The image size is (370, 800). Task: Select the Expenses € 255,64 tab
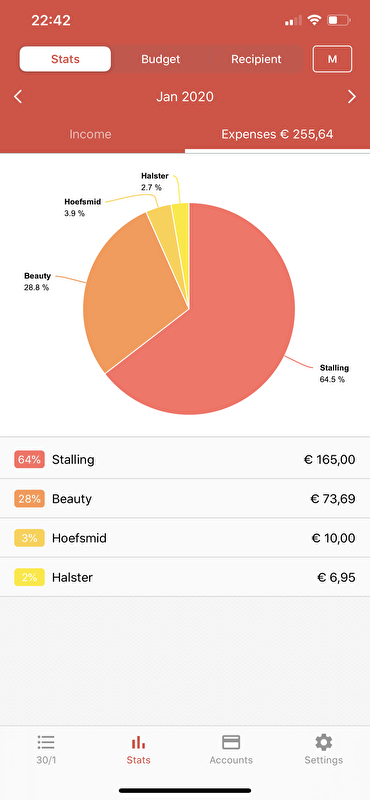pos(277,135)
